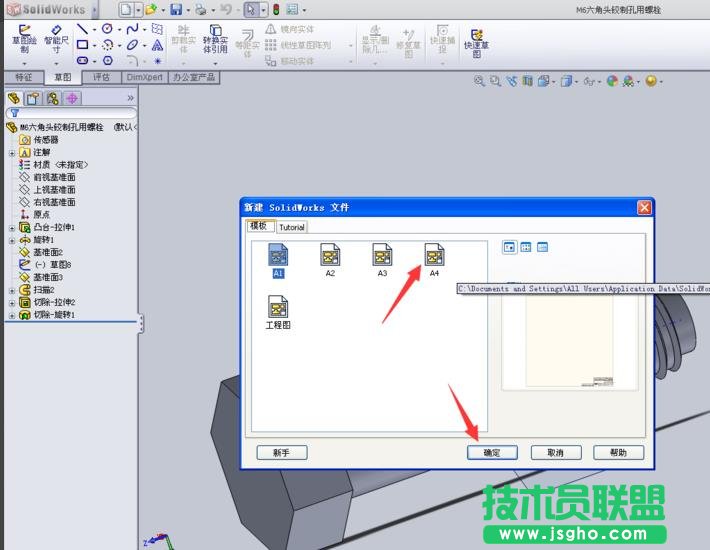Viewport: 710px width, 550px height.
Task: Select the A3 drawing template
Action: click(x=382, y=260)
